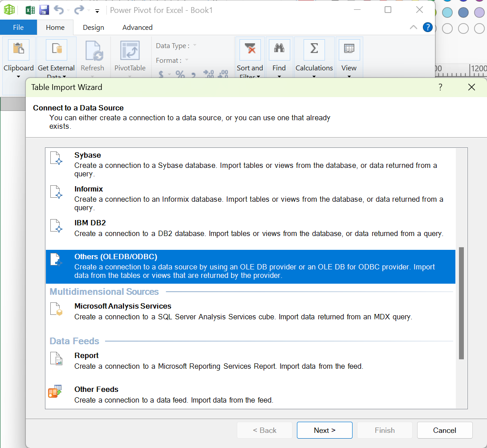Screen dimensions: 487x448
Task: Click the data source list scrollbar
Action: [x=461, y=303]
